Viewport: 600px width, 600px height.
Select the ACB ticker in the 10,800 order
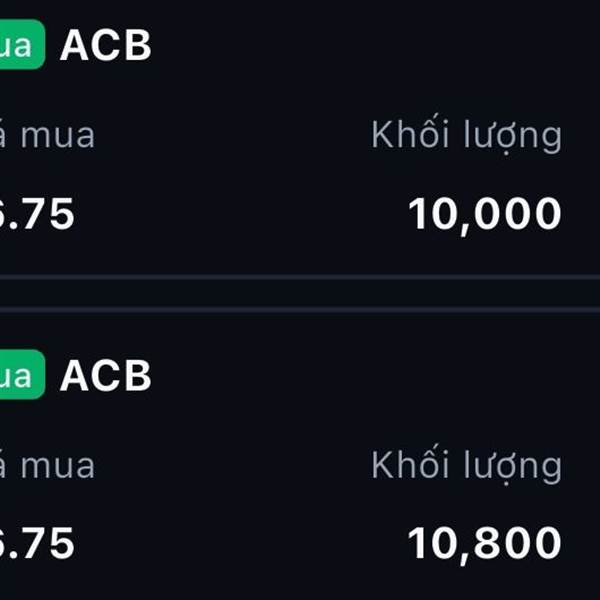105,375
